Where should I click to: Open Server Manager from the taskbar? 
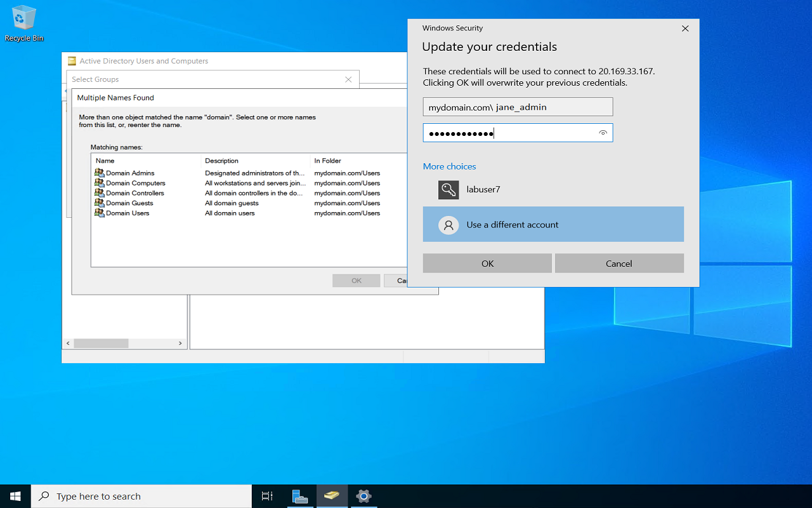click(x=300, y=497)
